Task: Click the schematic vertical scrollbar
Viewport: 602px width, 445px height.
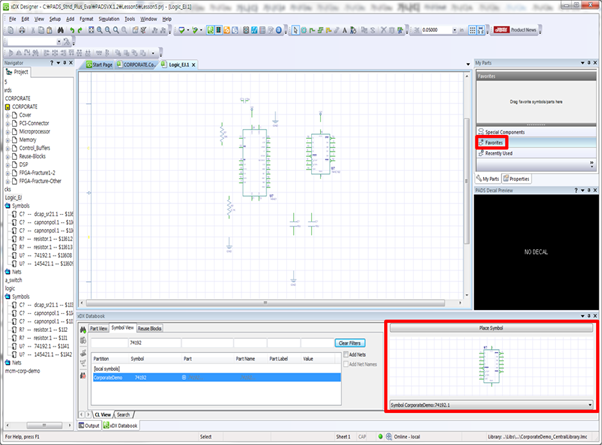Action: [467, 180]
